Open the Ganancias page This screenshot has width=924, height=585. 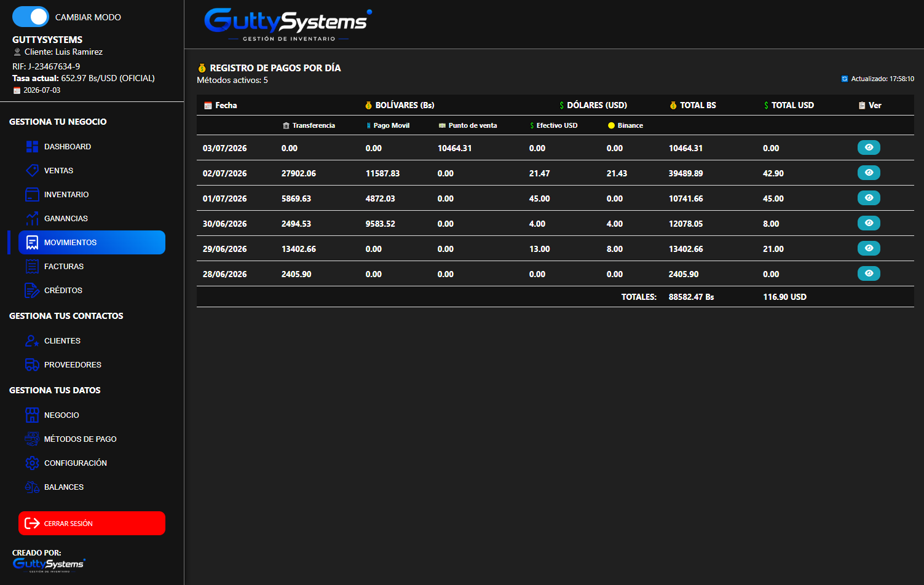92,218
